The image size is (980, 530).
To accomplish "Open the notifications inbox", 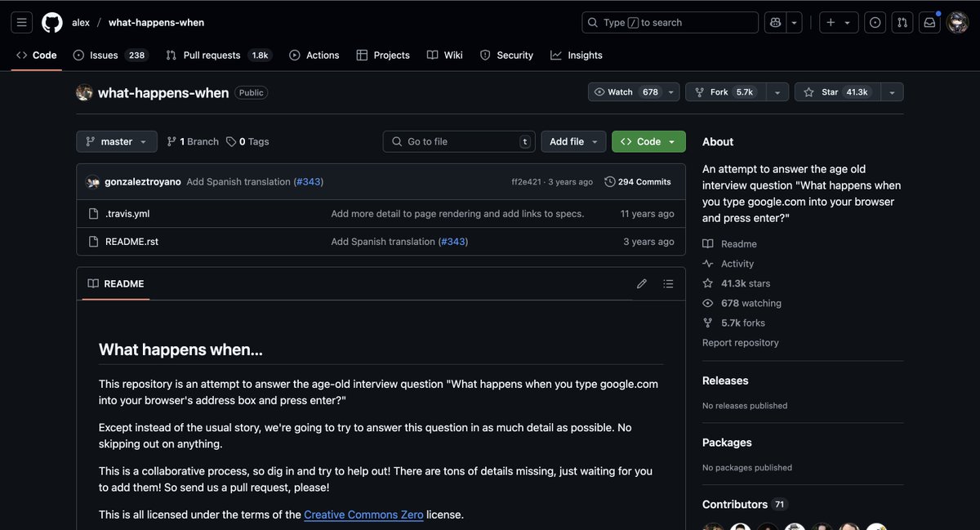I will coord(929,23).
